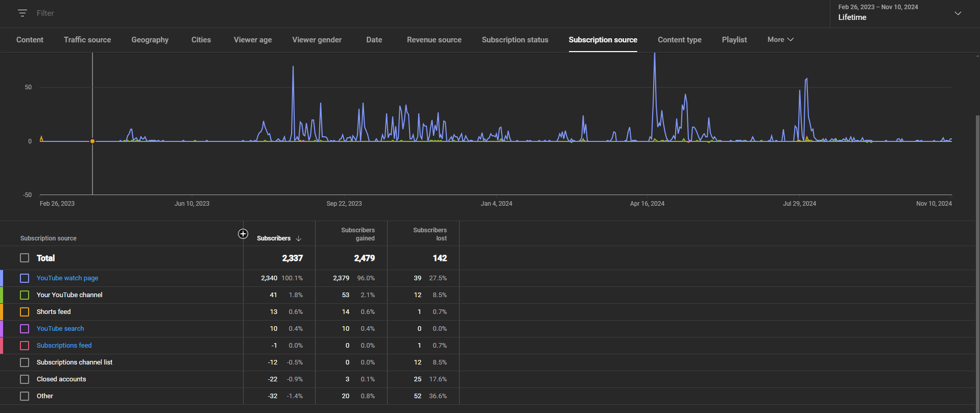This screenshot has height=413, width=980.
Task: Expand the More tabs dropdown
Action: coord(780,40)
